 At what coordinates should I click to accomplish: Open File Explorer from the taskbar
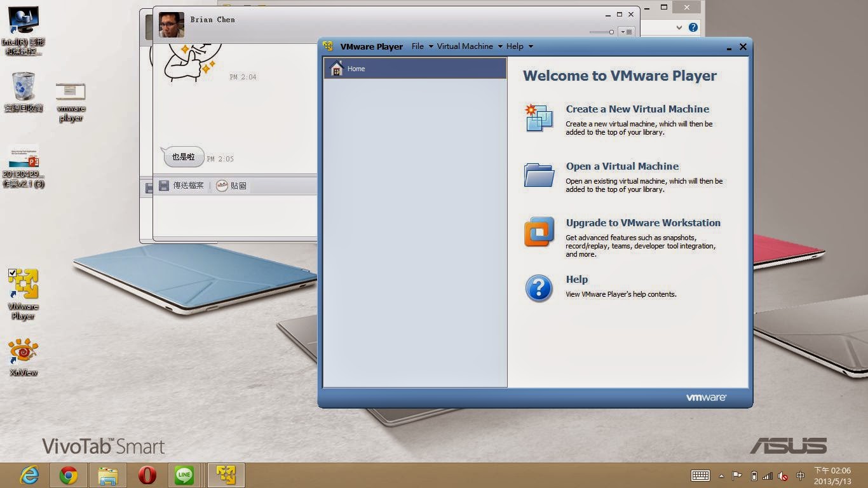(x=108, y=475)
